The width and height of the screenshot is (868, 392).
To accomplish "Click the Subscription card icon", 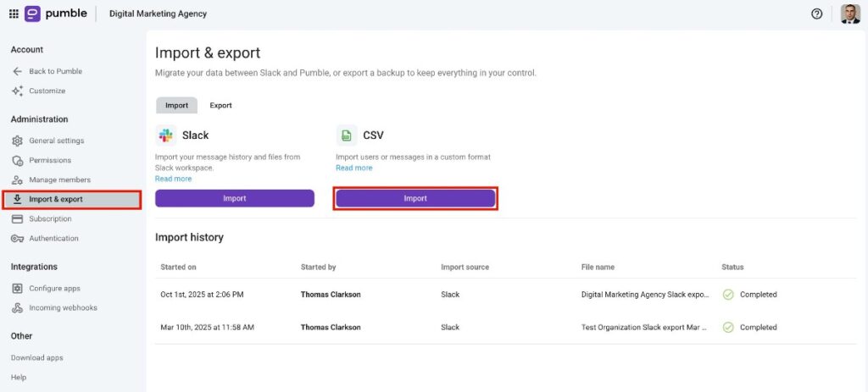I will point(17,219).
